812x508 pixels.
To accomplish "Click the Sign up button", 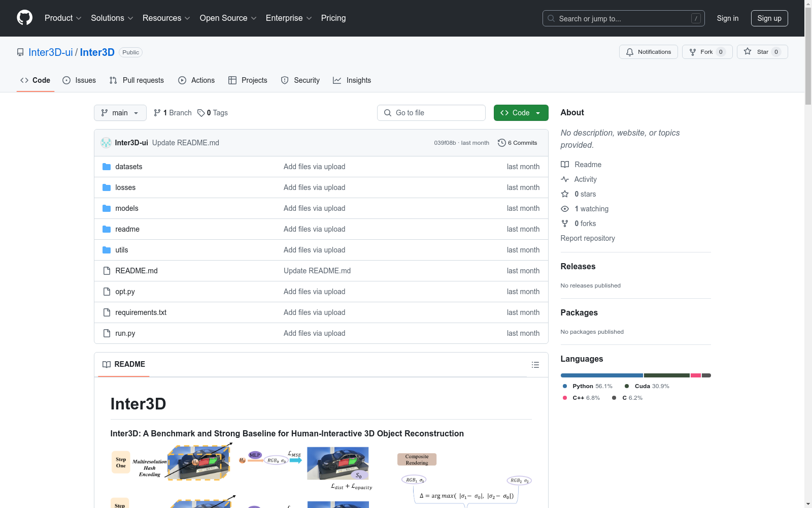I will pyautogui.click(x=769, y=18).
